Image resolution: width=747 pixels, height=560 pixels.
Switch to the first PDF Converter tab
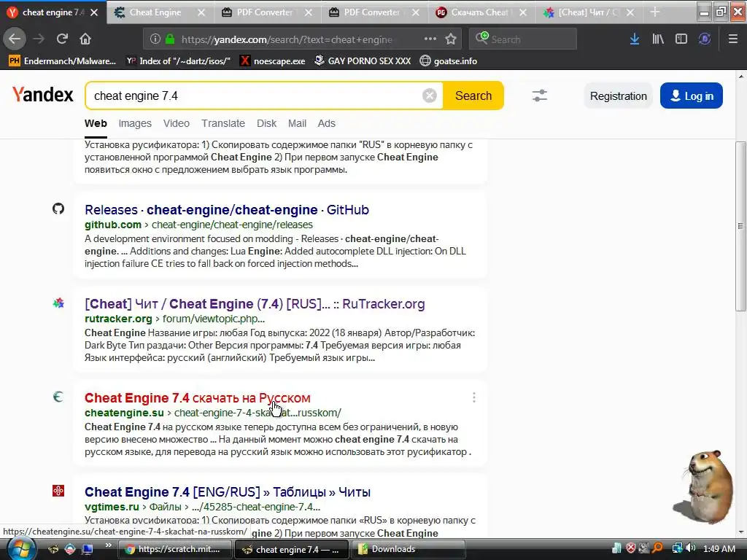tap(264, 12)
